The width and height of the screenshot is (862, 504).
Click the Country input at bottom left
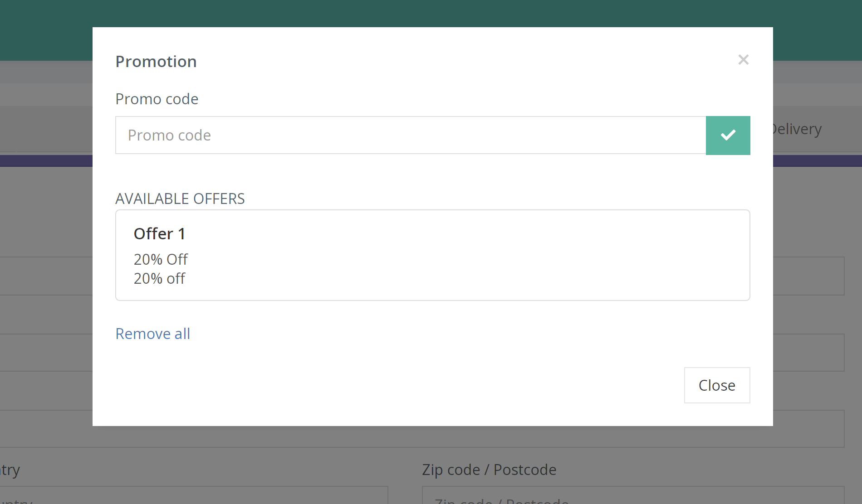(194, 495)
